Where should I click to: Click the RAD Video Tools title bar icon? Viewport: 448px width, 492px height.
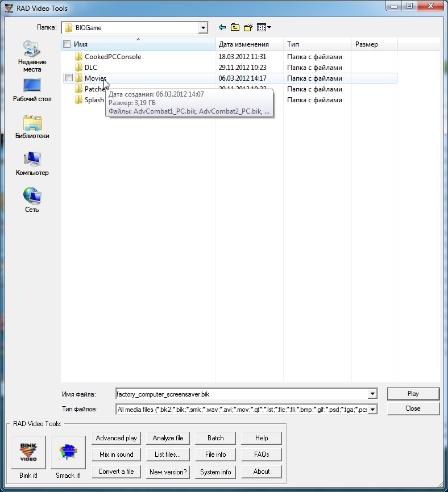9,8
